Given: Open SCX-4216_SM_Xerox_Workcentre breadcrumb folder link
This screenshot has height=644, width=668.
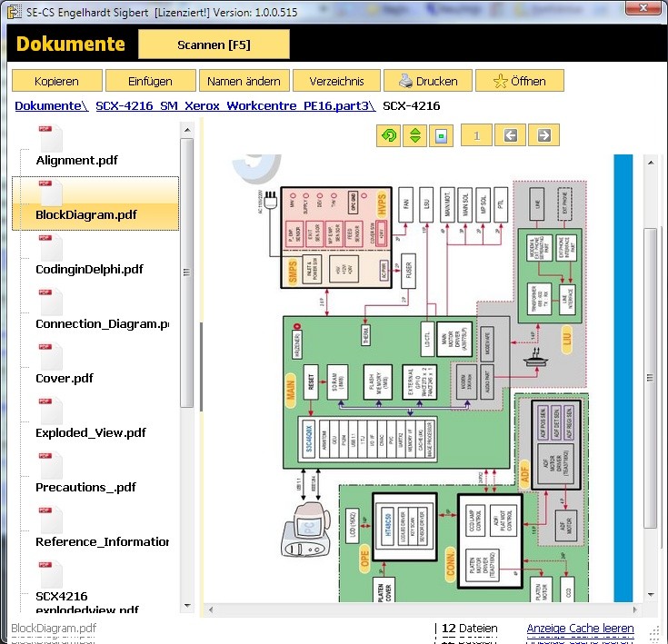Looking at the screenshot, I should click(234, 105).
